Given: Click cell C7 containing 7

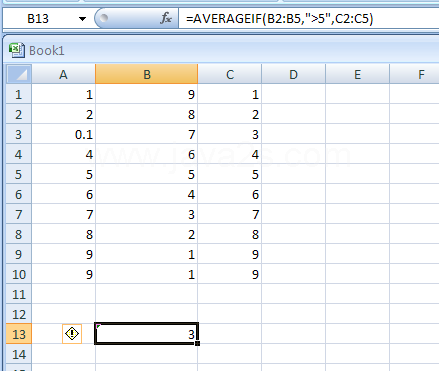Looking at the screenshot, I should [x=230, y=214].
